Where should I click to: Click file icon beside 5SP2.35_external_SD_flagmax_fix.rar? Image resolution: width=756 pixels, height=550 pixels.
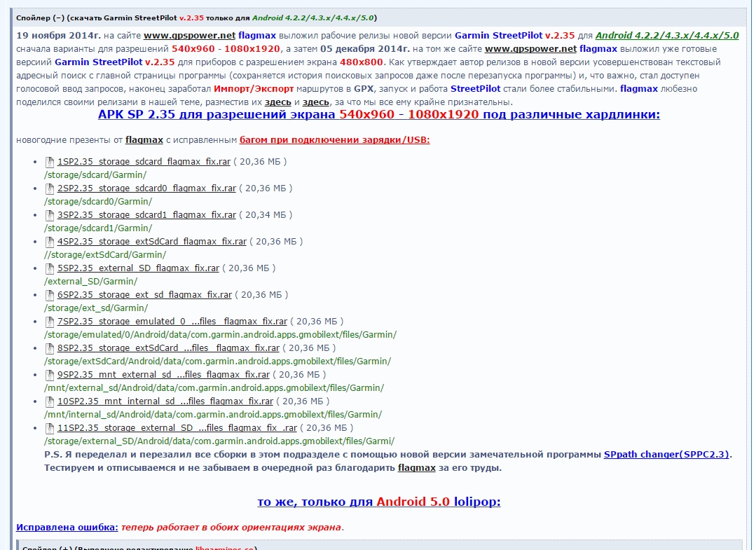49,268
